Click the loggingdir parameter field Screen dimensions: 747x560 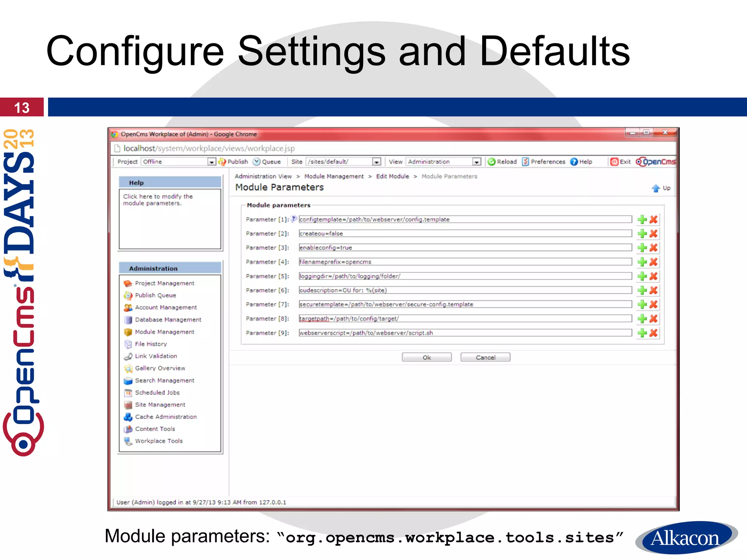465,276
